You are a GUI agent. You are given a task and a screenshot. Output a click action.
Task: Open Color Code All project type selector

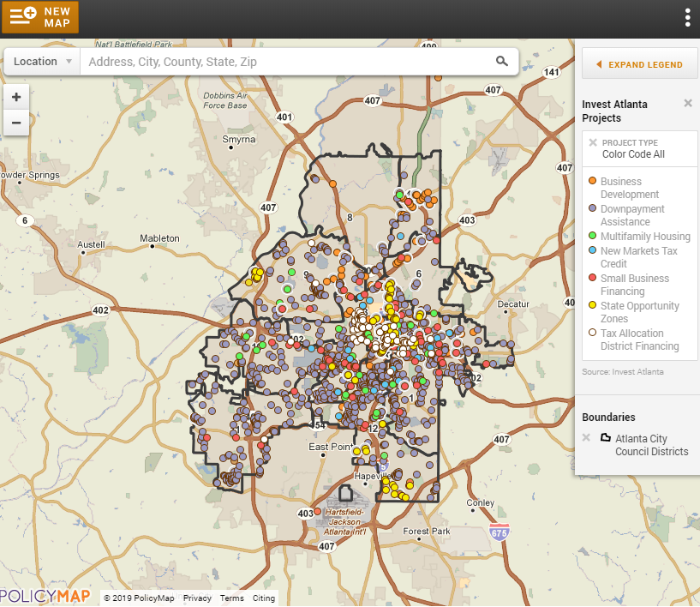tap(633, 154)
